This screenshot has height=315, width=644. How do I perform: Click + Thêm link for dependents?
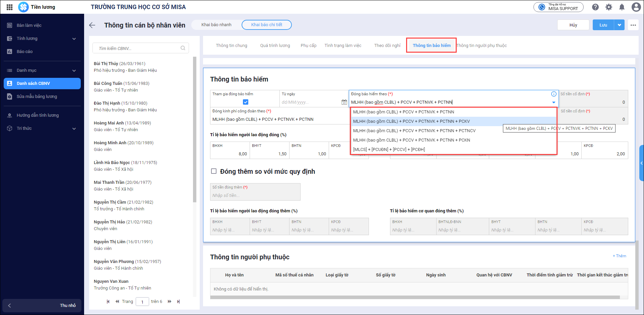620,256
